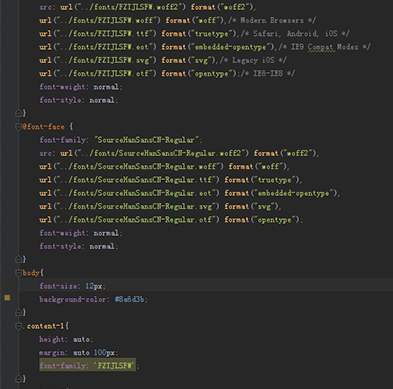Click the fold end marker closing the body rule
393x389 pixels.
tap(19, 313)
